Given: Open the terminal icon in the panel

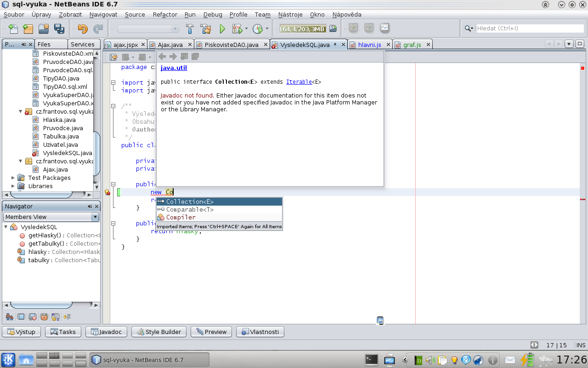Looking at the screenshot, I should [371, 360].
